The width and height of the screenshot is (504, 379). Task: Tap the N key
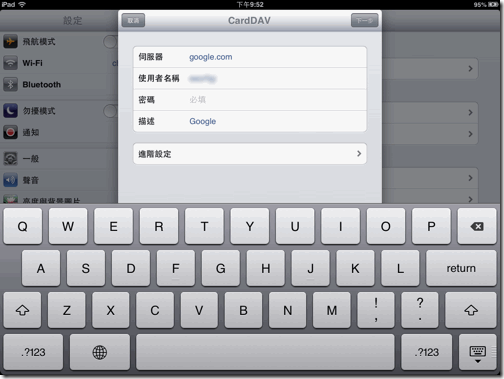pos(288,310)
